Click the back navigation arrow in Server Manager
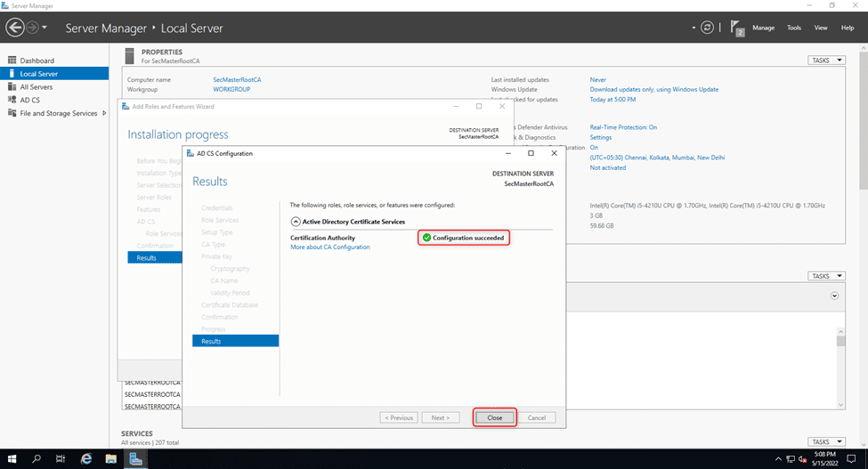This screenshot has width=868, height=469. (15, 27)
